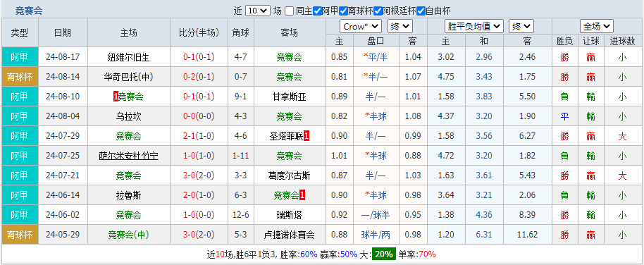Open the 瑞斯塔 team link
This screenshot has height=265, width=644.
tap(290, 215)
